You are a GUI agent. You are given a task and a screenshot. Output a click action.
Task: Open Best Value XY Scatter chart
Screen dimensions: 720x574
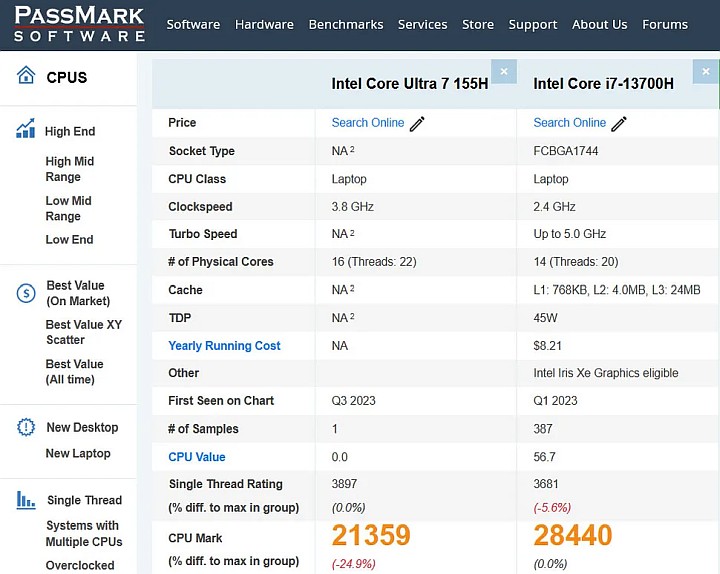[x=84, y=332]
